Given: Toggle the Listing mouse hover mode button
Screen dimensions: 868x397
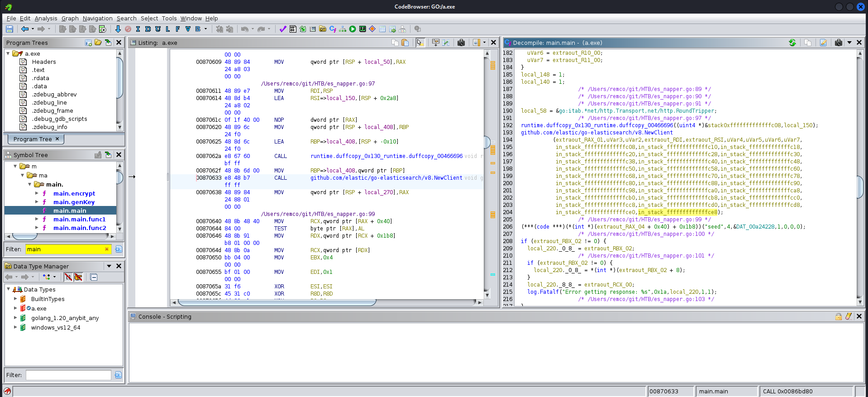Looking at the screenshot, I should pyautogui.click(x=420, y=43).
